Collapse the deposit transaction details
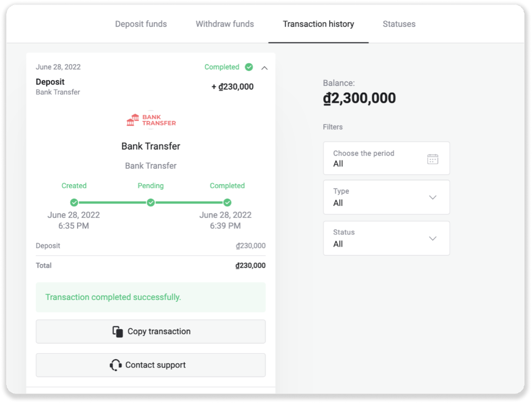This screenshot has width=532, height=403. 264,68
